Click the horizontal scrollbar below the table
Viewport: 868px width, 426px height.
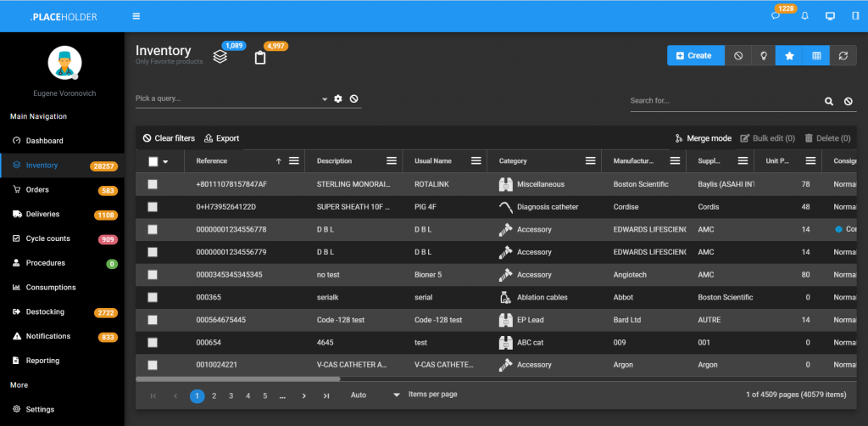(237, 378)
